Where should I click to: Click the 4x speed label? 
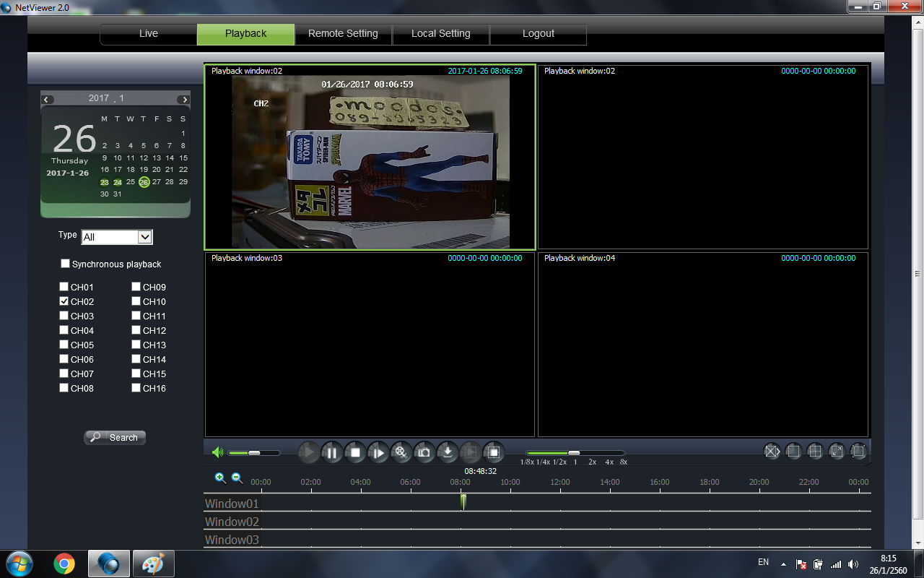[x=609, y=462]
